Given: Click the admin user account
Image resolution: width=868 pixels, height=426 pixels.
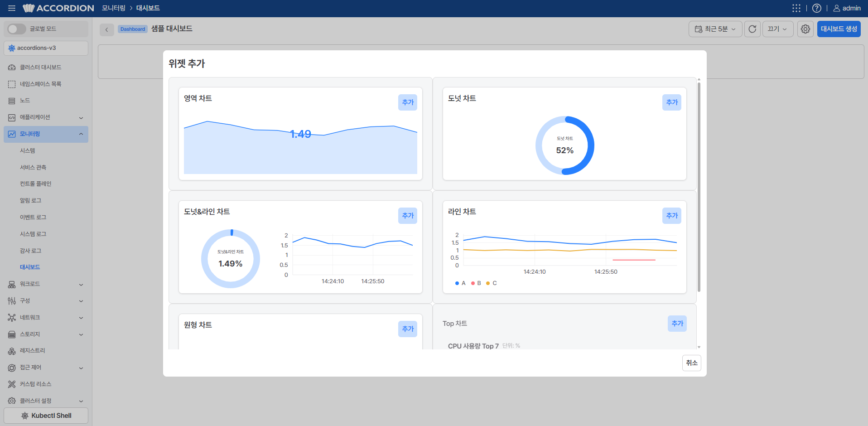Looking at the screenshot, I should pos(847,8).
